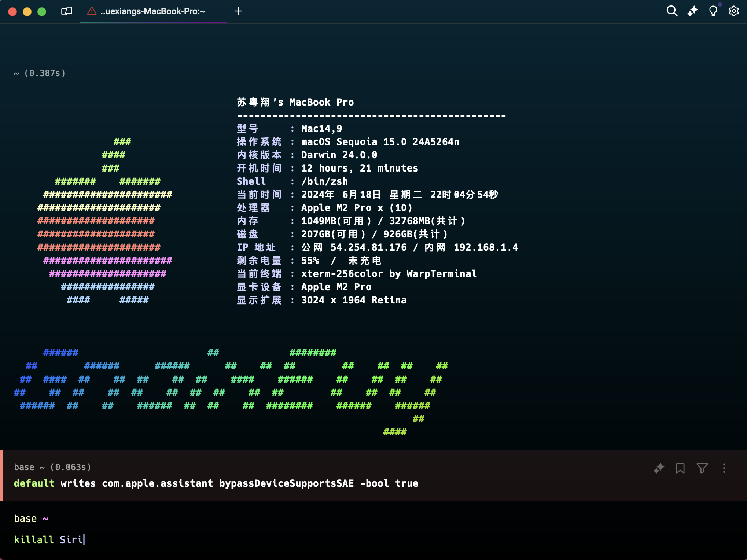The height and width of the screenshot is (560, 747).
Task: Click the warning triangle in the tab title
Action: [x=91, y=11]
